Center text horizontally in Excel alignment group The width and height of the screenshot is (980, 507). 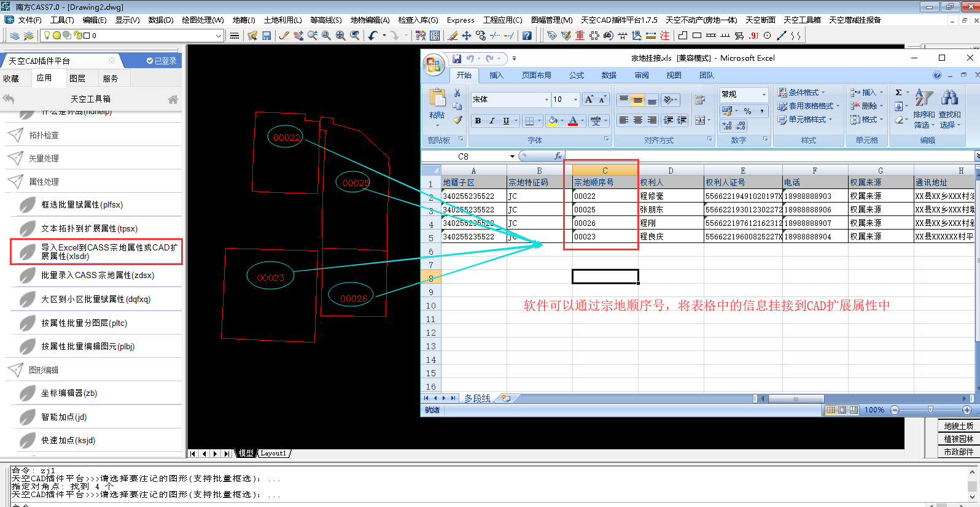pyautogui.click(x=638, y=120)
